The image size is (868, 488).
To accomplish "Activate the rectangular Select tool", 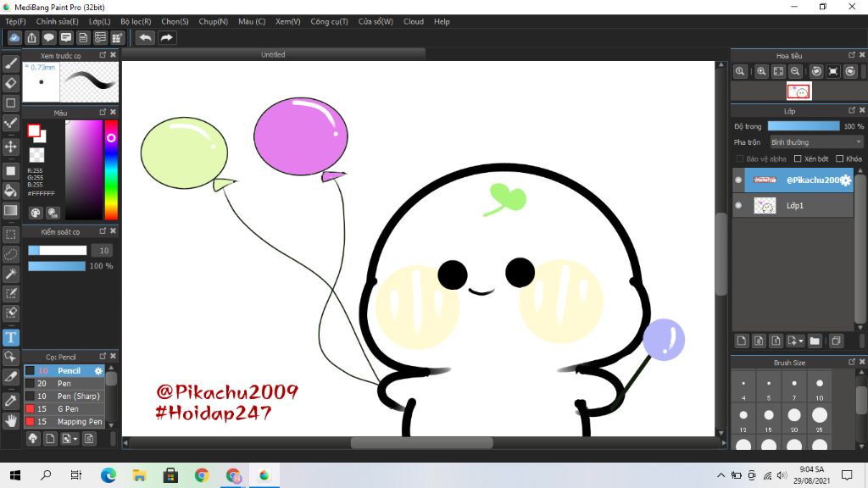I will click(10, 235).
